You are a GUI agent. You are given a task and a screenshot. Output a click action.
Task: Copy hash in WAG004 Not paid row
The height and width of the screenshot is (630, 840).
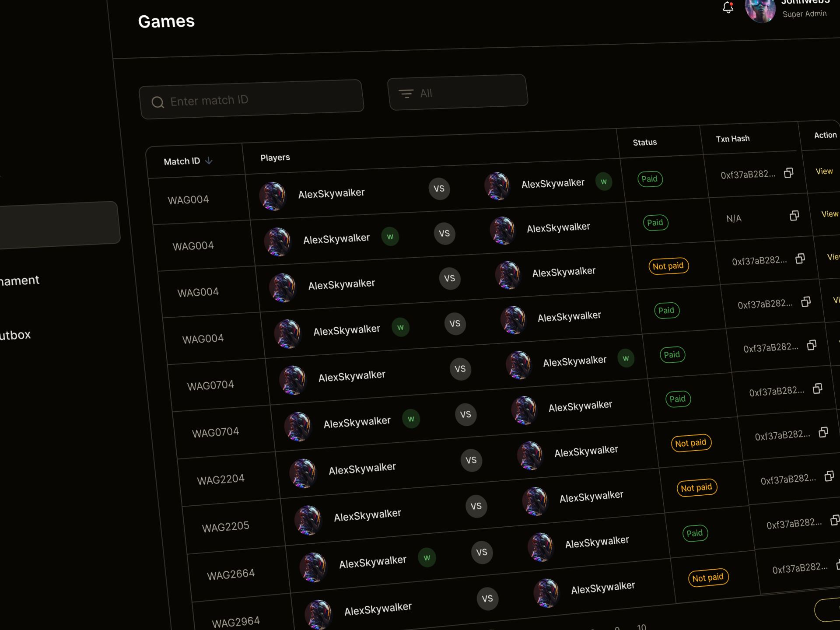800,259
